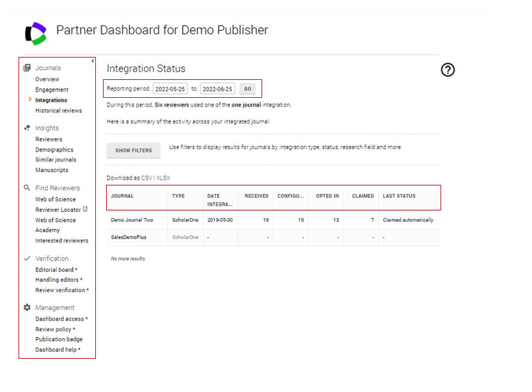Open Dashboard help page
Image resolution: width=532 pixels, height=392 pixels.
58,350
